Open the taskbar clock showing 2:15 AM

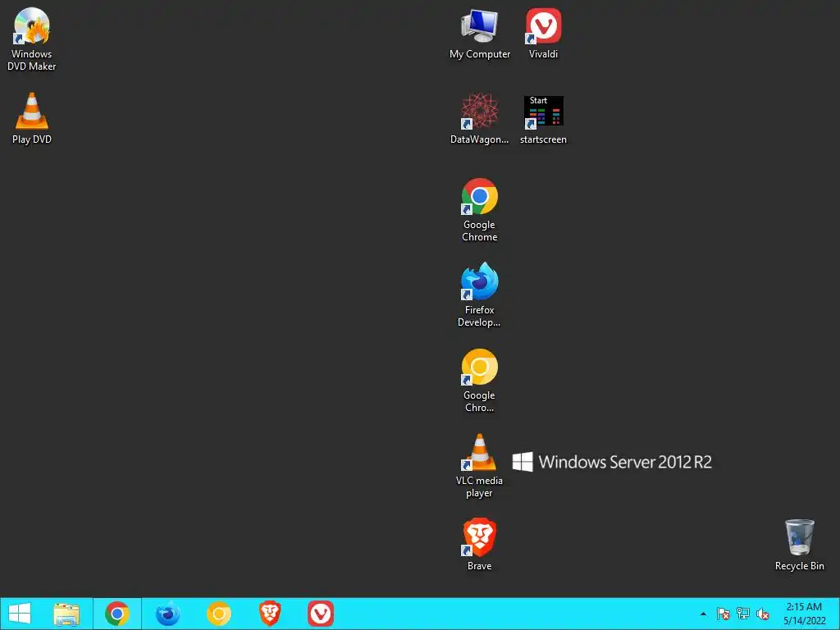pos(804,614)
